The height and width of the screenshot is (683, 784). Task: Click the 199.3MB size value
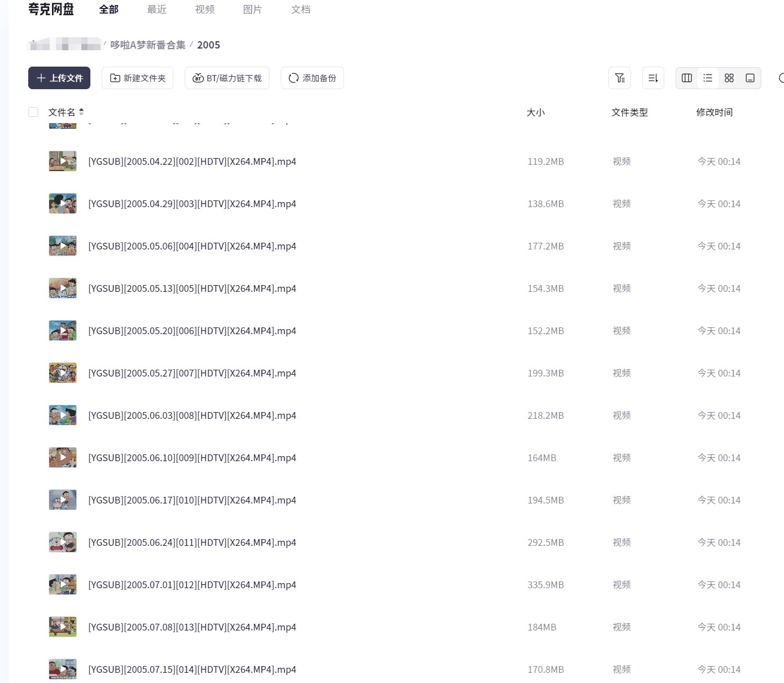[546, 373]
